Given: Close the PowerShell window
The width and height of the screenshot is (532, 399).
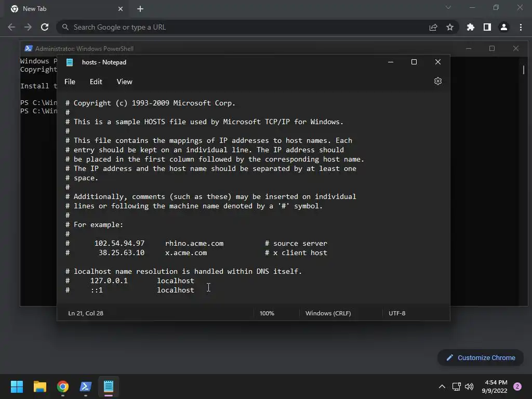Looking at the screenshot, I should click(x=516, y=48).
